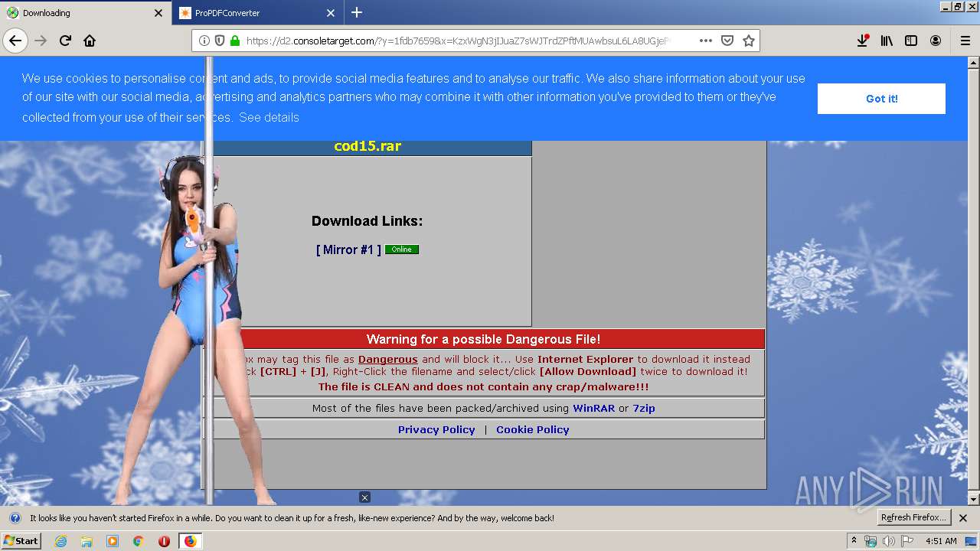Open the Cookie Policy link
This screenshot has height=551, width=980.
[532, 429]
